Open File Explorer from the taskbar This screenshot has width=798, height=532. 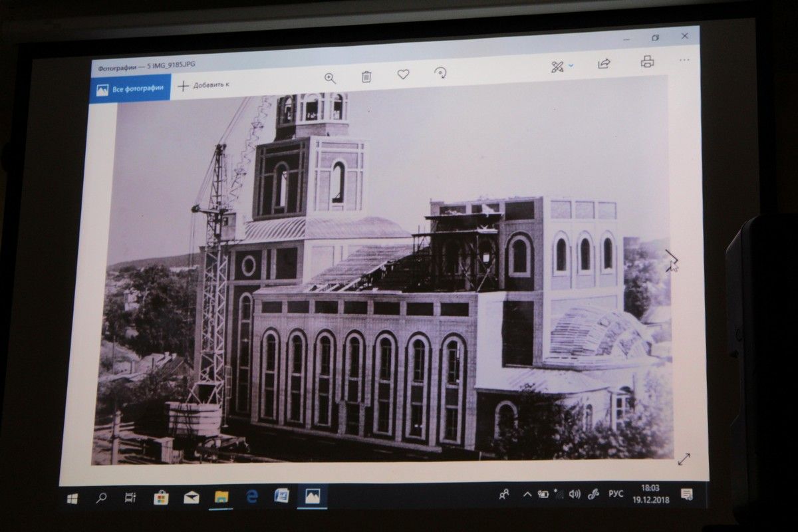pyautogui.click(x=221, y=497)
